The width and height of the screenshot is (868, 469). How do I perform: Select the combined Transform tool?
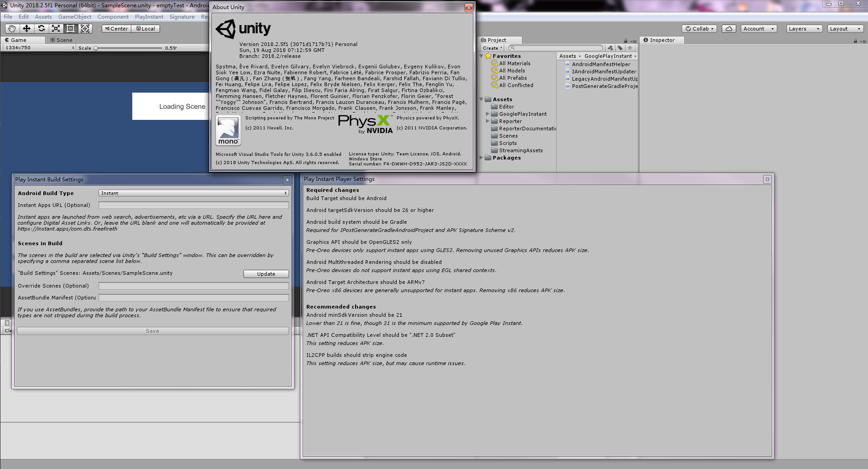pyautogui.click(x=85, y=29)
